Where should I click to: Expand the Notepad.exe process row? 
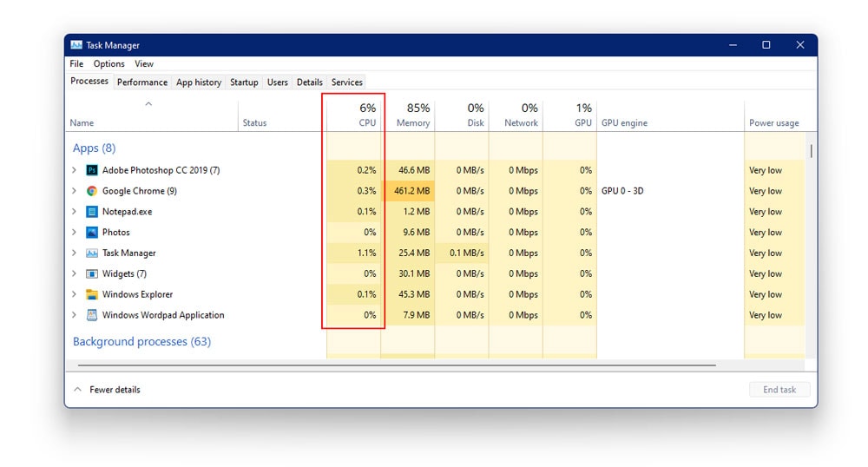pos(74,212)
